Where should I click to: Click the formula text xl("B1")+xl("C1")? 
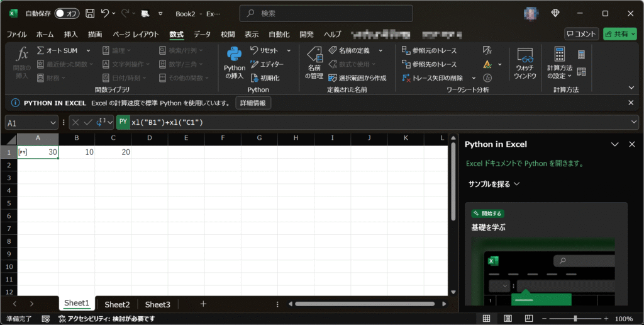coord(167,122)
